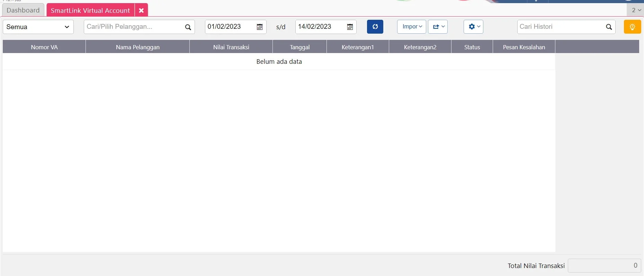644x276 pixels.
Task: Click the Cari/Pilih Pelanggan input field
Action: (x=133, y=27)
